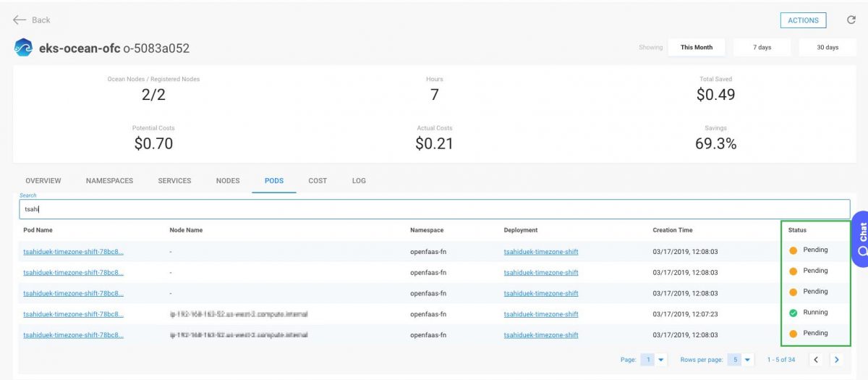The width and height of the screenshot is (868, 380).
Task: Open the first tsahiduek-timezone-shift pod link
Action: point(73,252)
